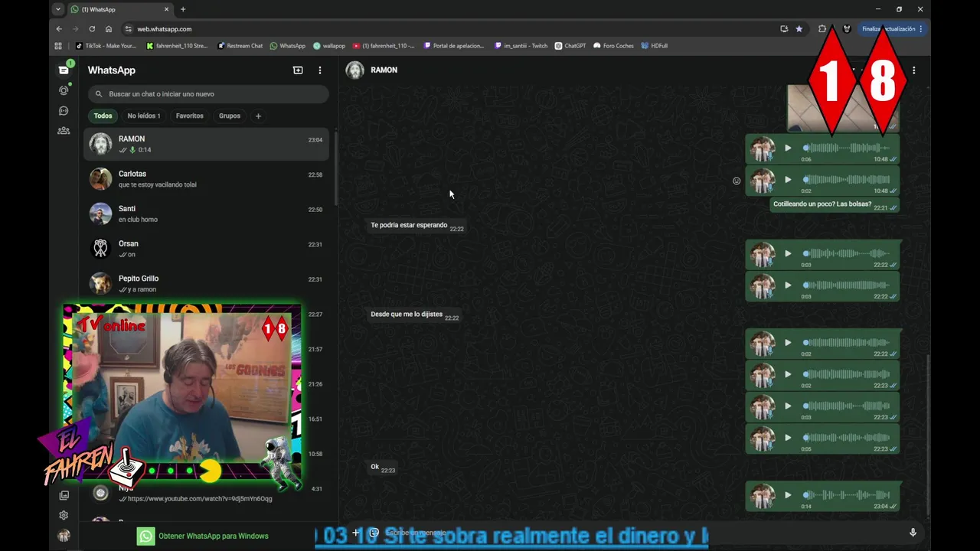This screenshot has height=551, width=980.
Task: Toggle the bookmark star for this page
Action: tap(799, 29)
